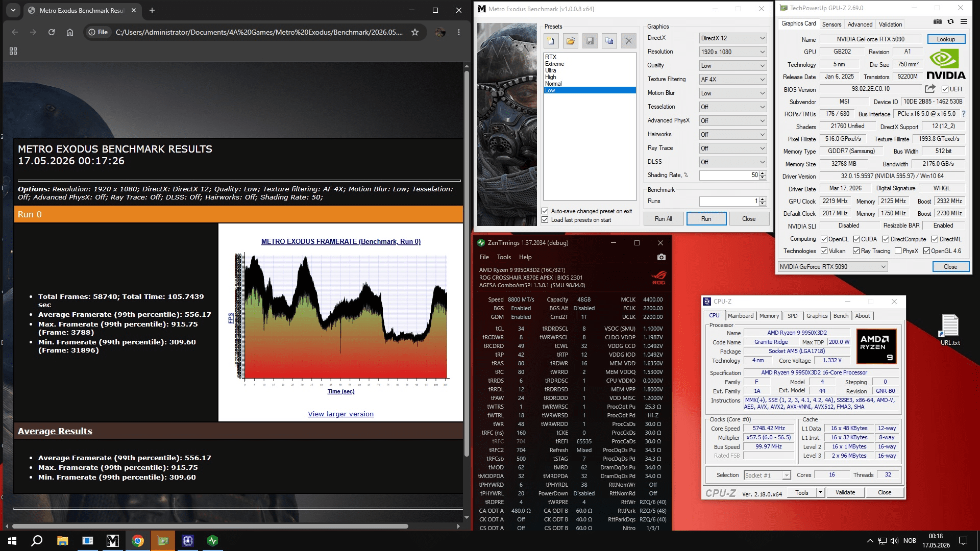
Task: Open the Chrome three-dot menu
Action: tap(459, 32)
